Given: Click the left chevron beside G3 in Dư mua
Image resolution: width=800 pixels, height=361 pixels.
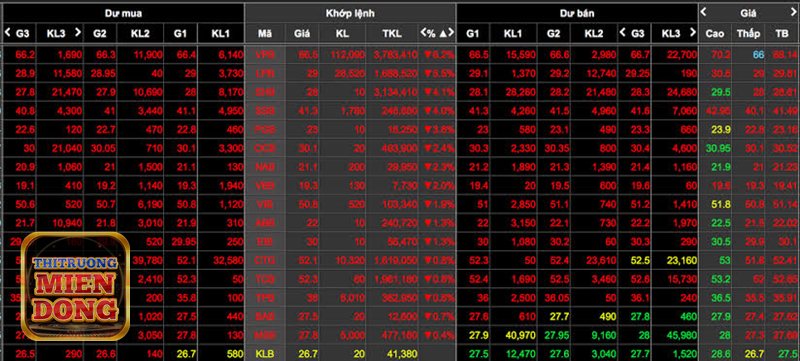Looking at the screenshot, I should click(8, 33).
